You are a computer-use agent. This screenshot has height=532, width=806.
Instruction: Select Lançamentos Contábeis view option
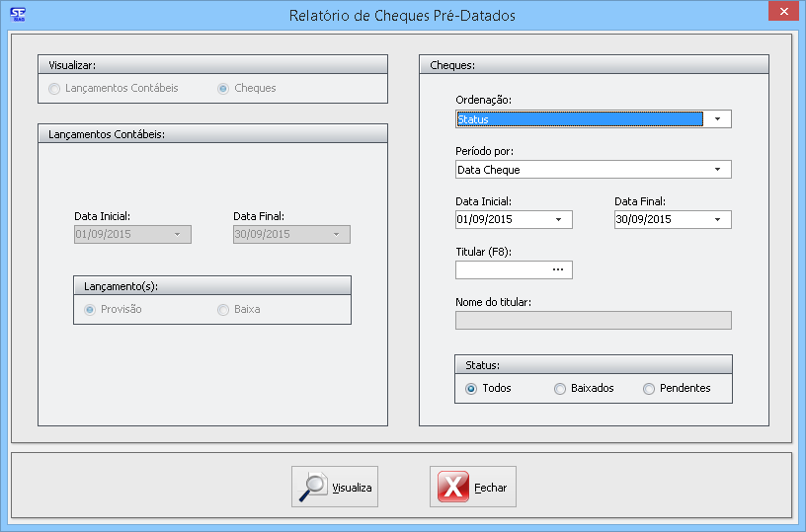coord(54,89)
